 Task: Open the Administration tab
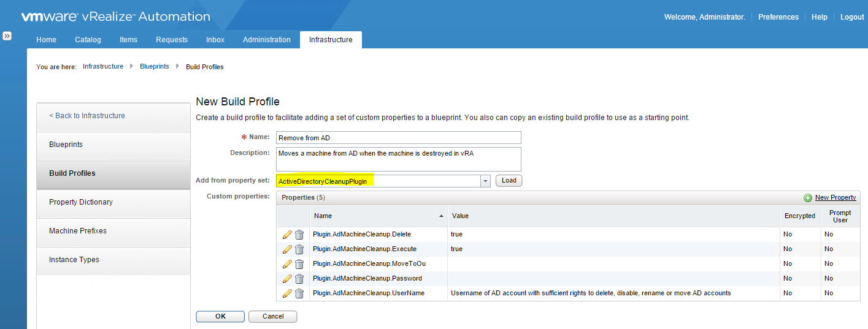pos(267,40)
